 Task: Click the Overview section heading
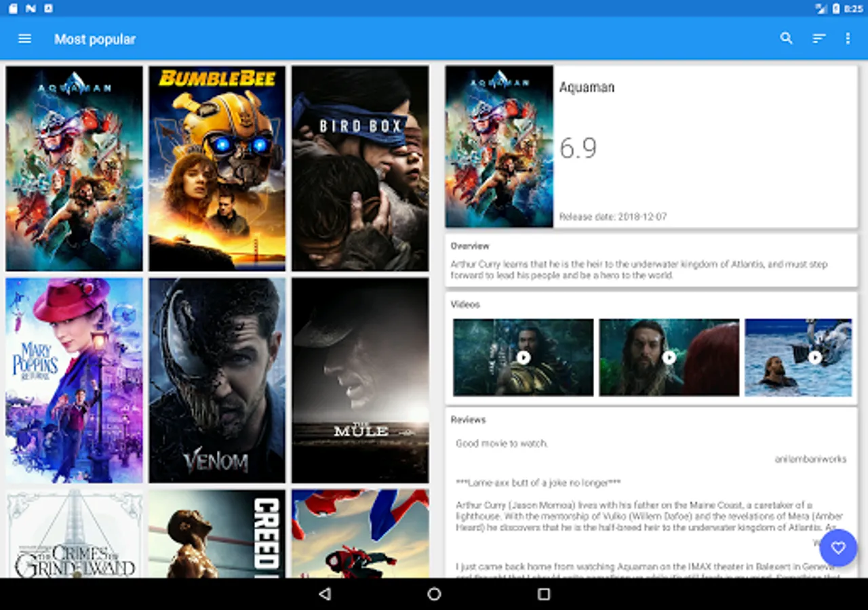point(470,246)
